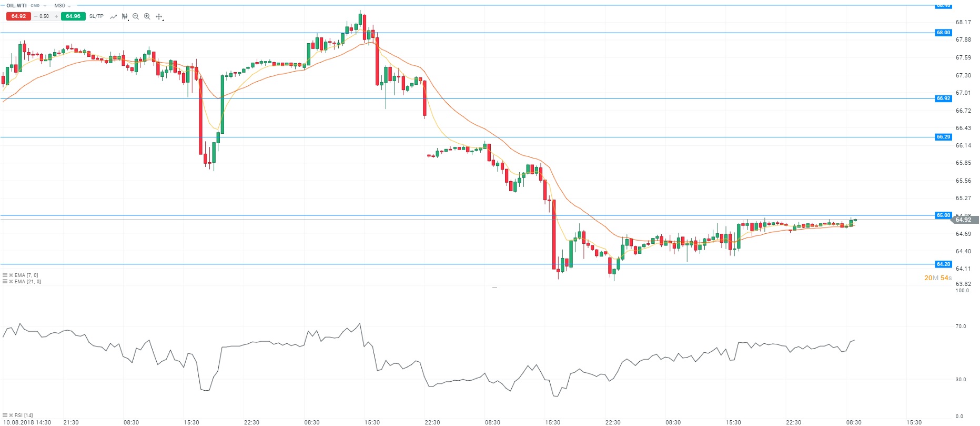This screenshot has height=426, width=980.
Task: Open the OIL.WTI symbol dropdown arrow
Action: (45, 6)
